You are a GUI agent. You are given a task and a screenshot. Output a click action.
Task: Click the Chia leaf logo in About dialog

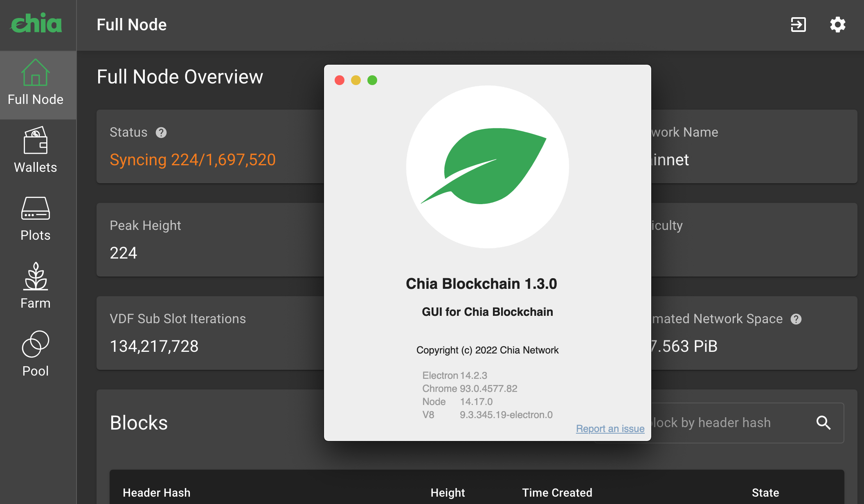487,166
